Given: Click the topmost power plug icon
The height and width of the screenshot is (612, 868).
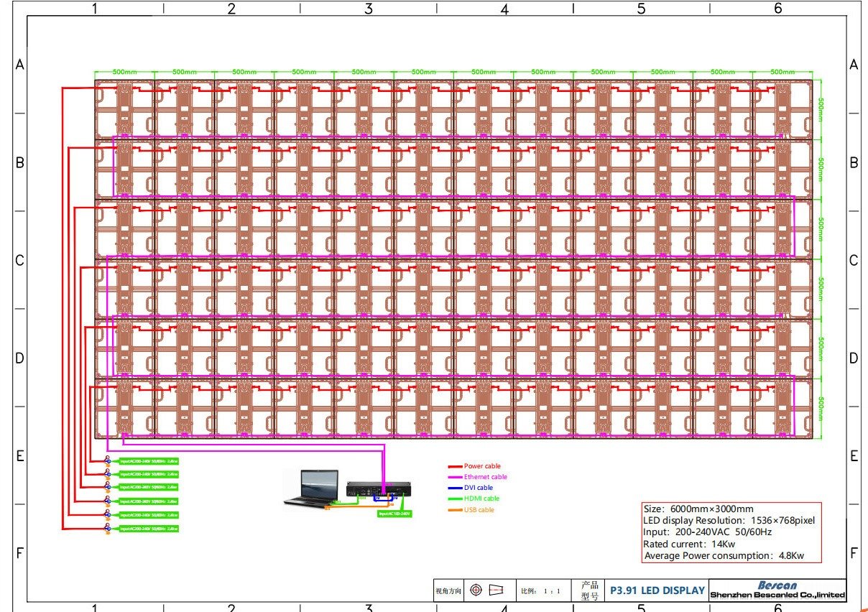Looking at the screenshot, I should [x=108, y=460].
